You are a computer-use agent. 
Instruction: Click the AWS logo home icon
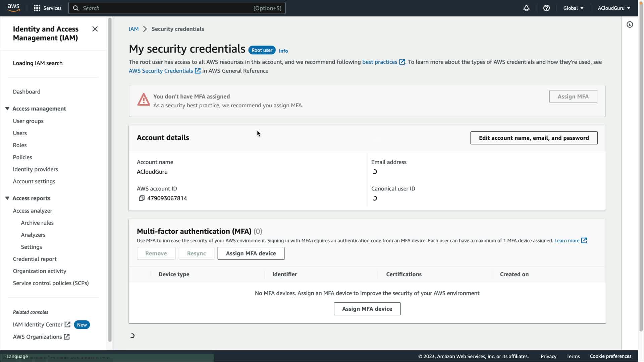[x=13, y=8]
